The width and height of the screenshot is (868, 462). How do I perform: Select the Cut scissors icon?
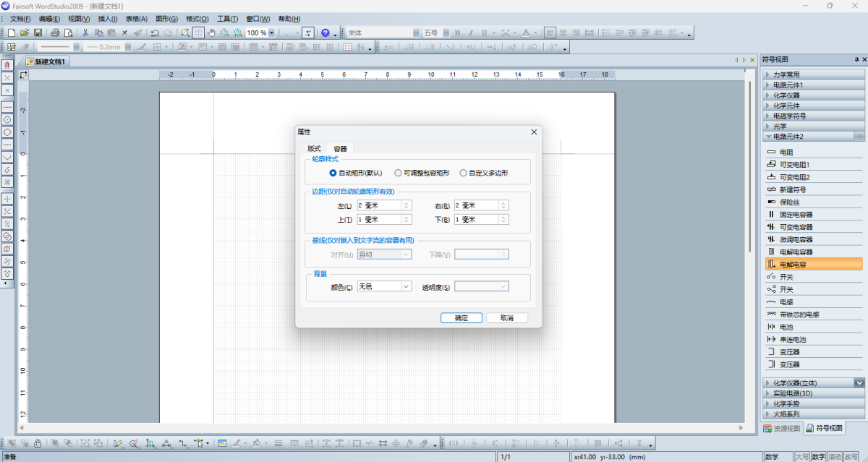click(x=85, y=33)
